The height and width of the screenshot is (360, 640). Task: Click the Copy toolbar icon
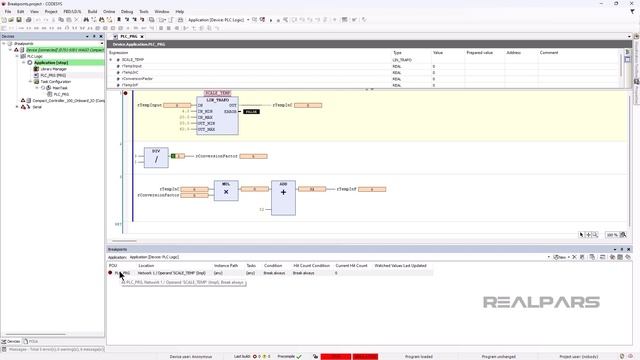coord(61,20)
